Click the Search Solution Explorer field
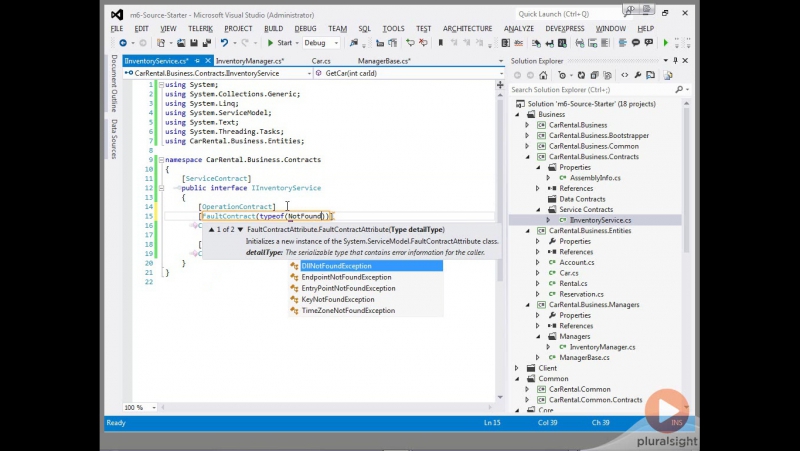The height and width of the screenshot is (451, 800). pos(591,90)
